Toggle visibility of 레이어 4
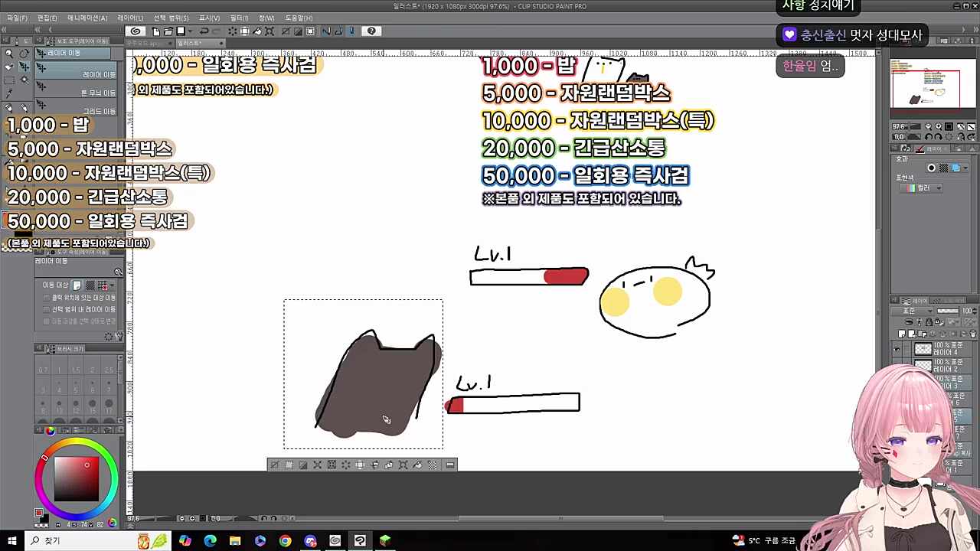 897,349
